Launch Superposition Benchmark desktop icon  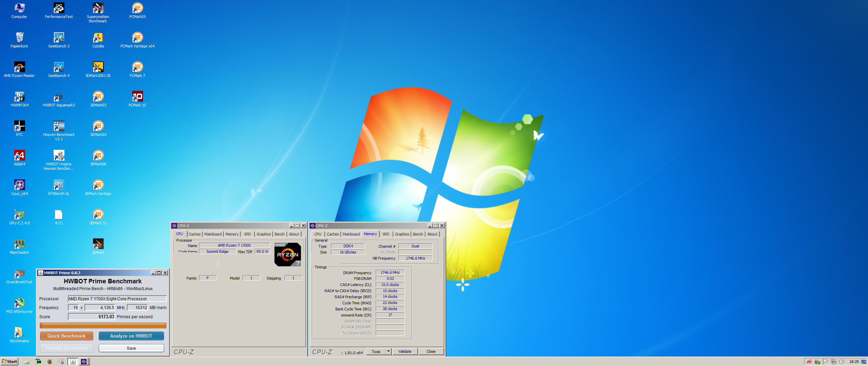[98, 13]
